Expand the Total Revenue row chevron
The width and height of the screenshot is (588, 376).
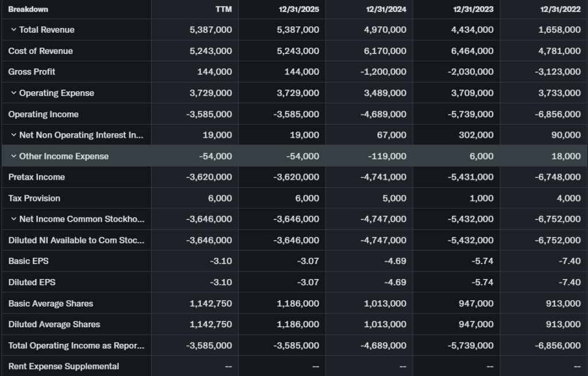tap(13, 30)
